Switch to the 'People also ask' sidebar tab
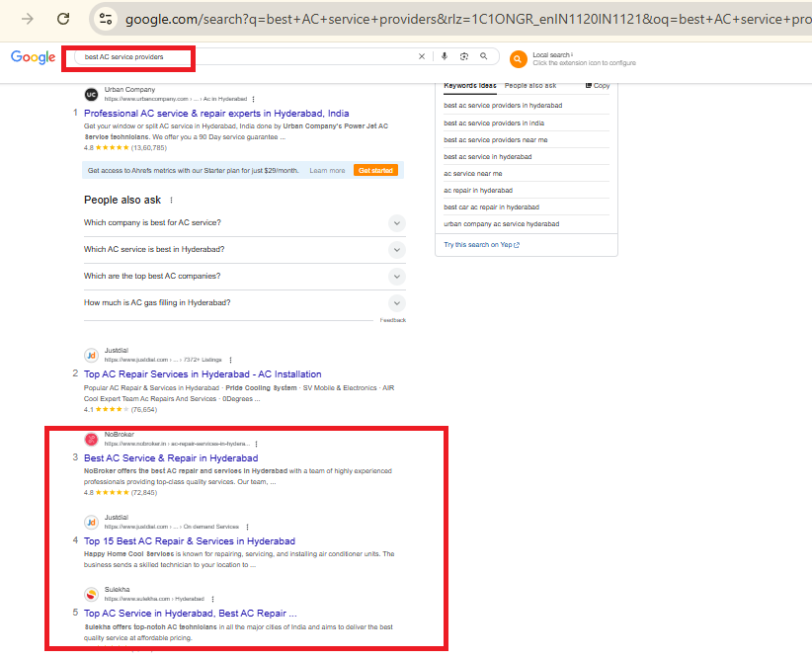The width and height of the screenshot is (812, 660). click(x=530, y=86)
